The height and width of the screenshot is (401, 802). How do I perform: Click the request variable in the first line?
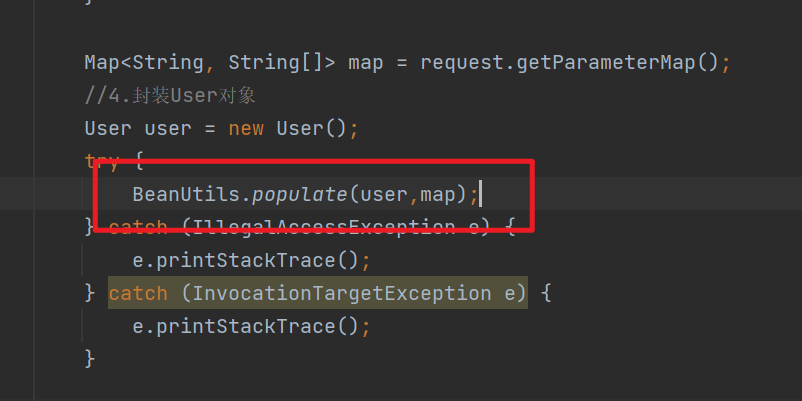coord(462,62)
